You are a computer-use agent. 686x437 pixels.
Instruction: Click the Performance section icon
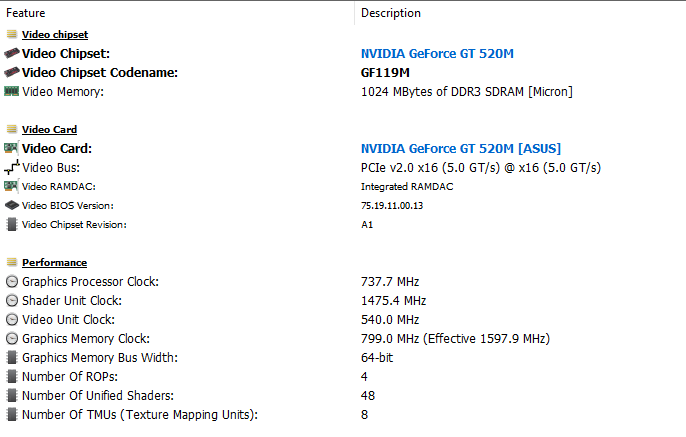click(11, 263)
